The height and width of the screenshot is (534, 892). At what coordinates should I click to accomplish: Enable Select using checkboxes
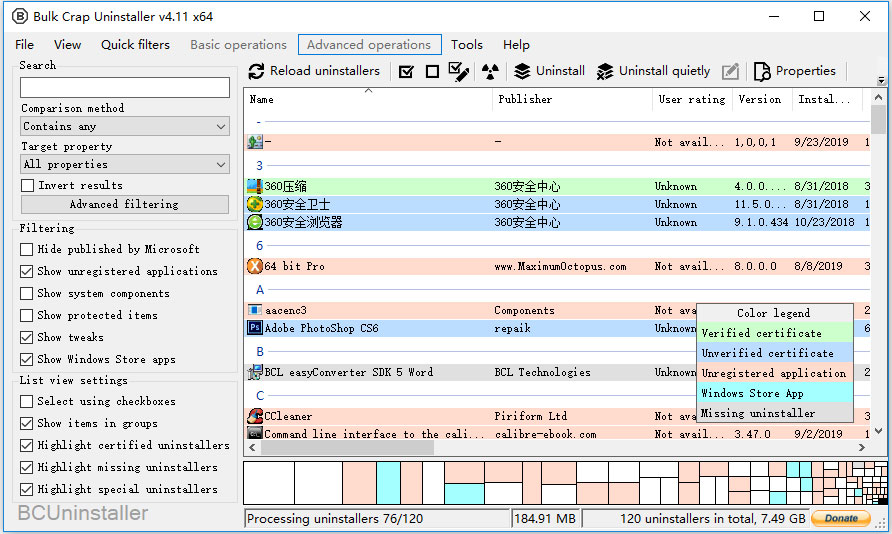[26, 401]
